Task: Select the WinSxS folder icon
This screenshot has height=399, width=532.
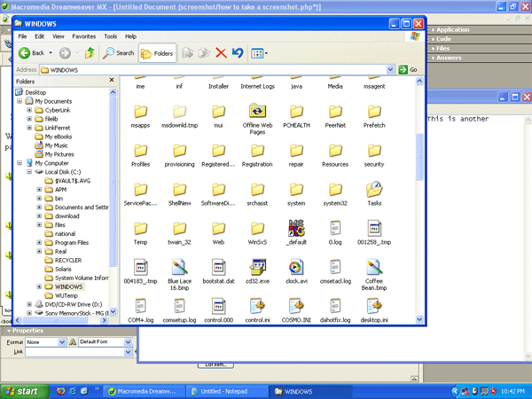Action: tap(257, 229)
